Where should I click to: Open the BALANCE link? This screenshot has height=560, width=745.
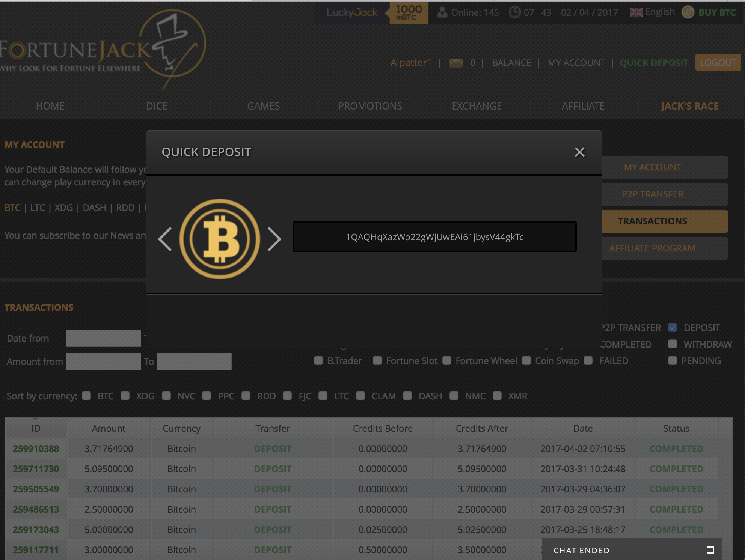[511, 63]
